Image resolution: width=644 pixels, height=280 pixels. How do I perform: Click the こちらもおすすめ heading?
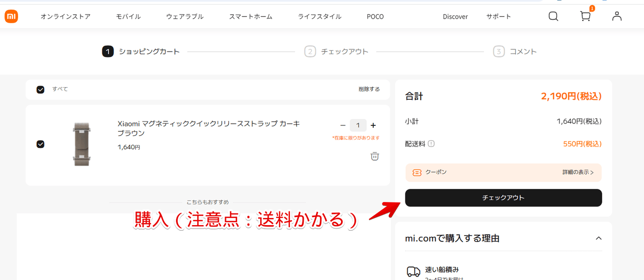[207, 202]
